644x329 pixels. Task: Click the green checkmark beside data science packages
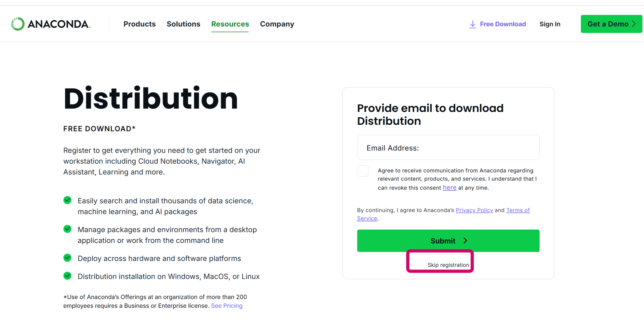click(x=67, y=200)
